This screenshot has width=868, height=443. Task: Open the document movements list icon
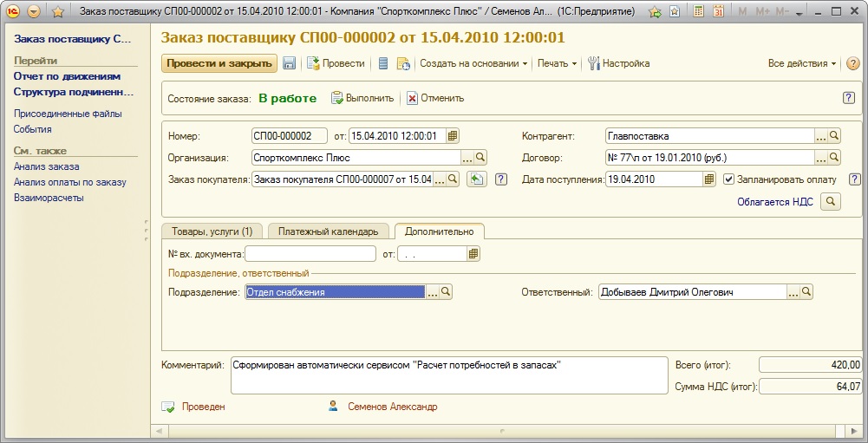(383, 63)
